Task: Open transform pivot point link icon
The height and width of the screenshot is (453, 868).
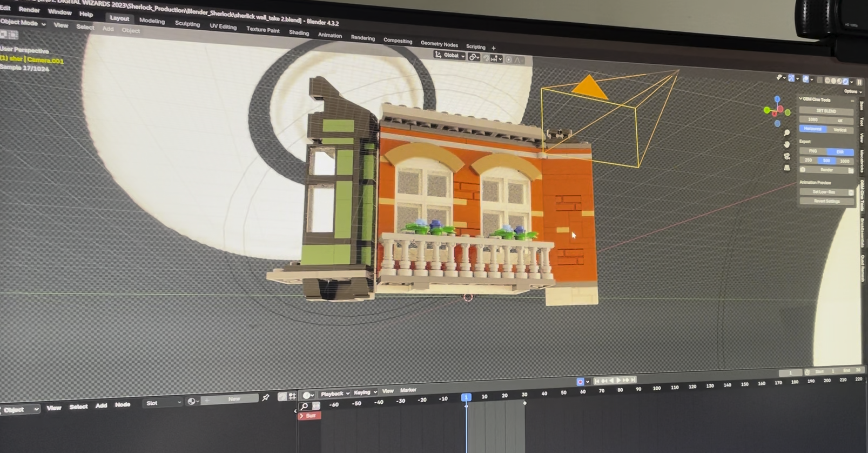Action: point(474,57)
